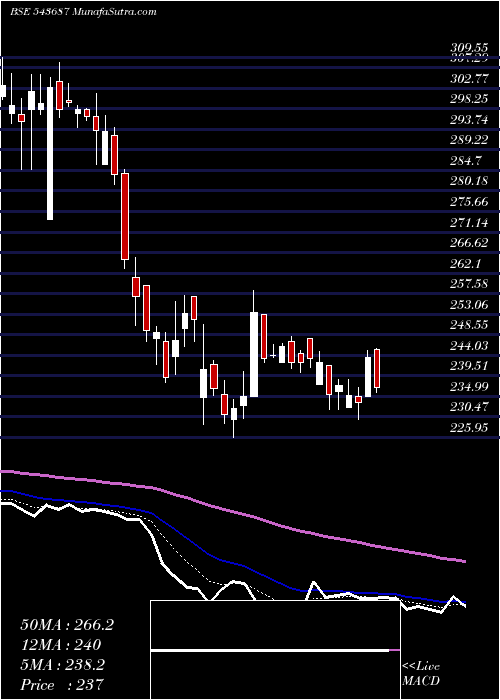This screenshot has height=700, width=500.
Task: Click the 293.74 price axis label
Action: pyautogui.click(x=469, y=119)
